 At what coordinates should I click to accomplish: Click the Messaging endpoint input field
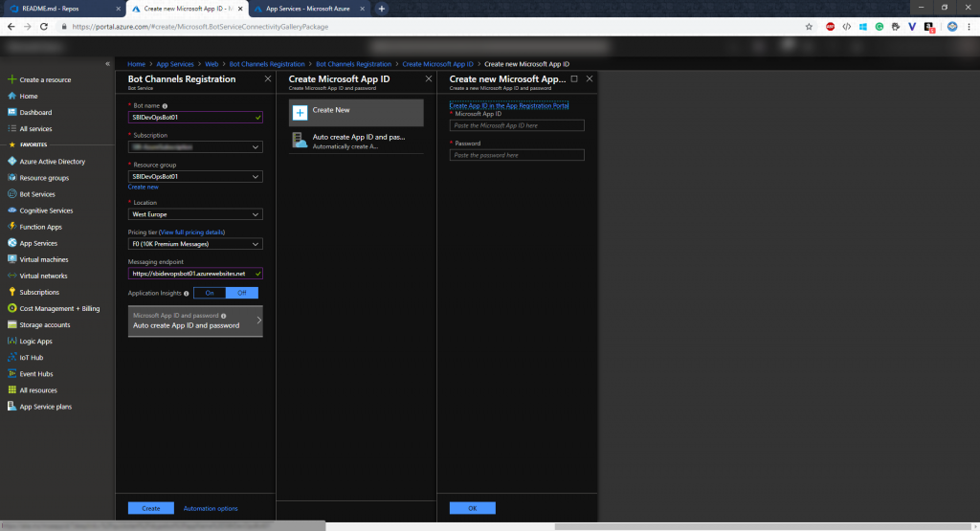point(195,274)
